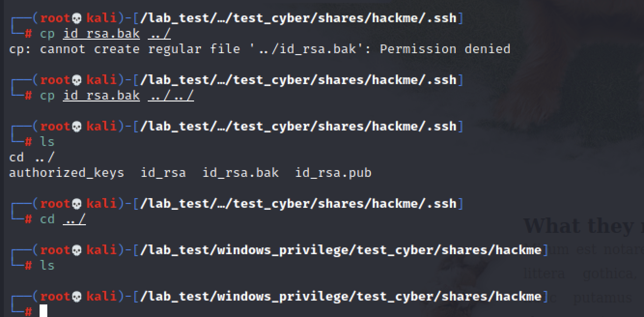Click the stray 'cd ../' text above authorized_keys

[x=32, y=157]
